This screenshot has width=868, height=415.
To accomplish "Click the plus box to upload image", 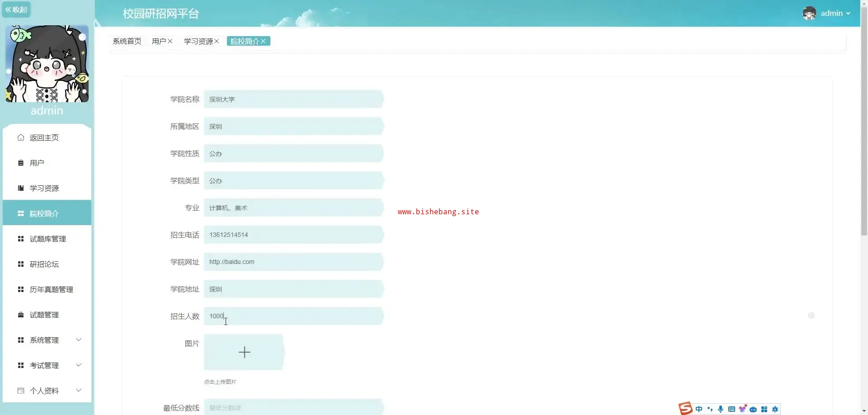I will coord(245,352).
